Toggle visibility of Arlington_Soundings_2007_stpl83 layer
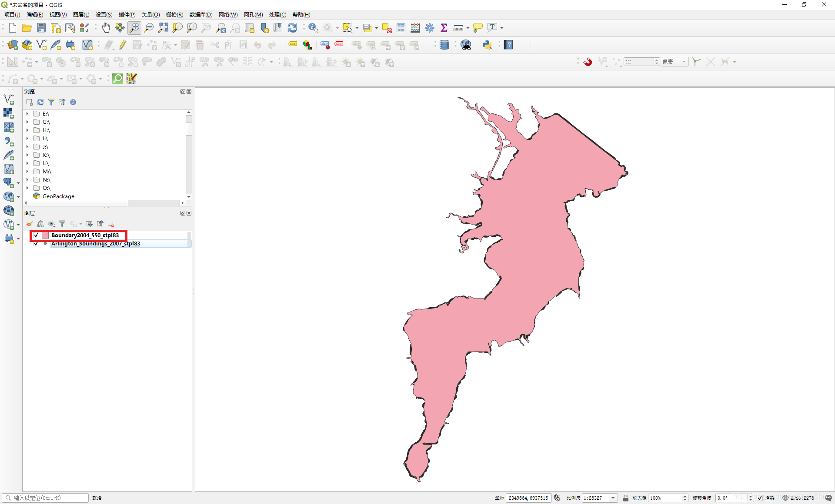Image resolution: width=835 pixels, height=504 pixels. (36, 244)
